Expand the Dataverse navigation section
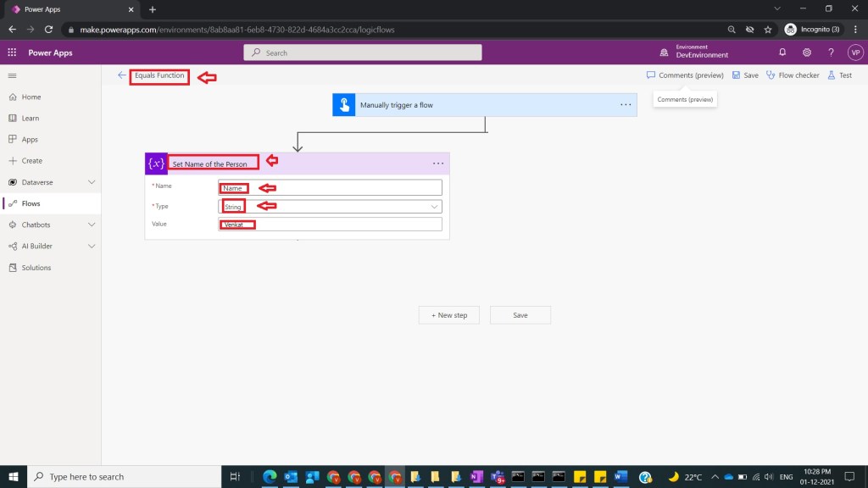The height and width of the screenshot is (488, 868). (92, 182)
